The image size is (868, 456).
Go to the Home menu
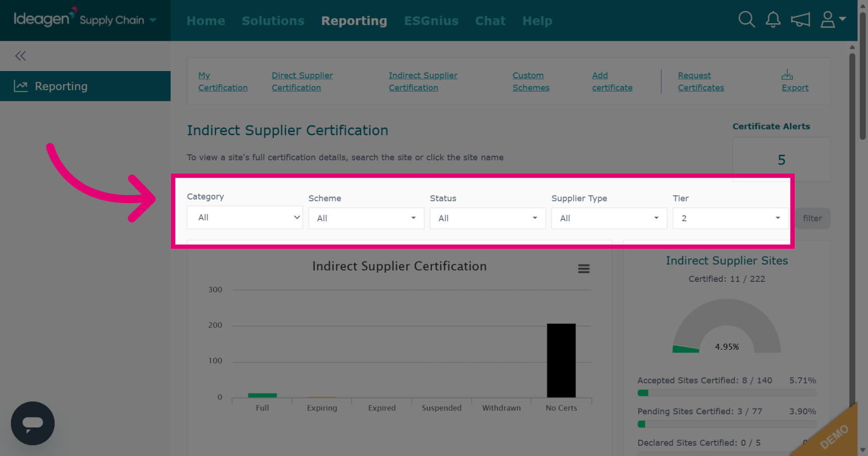click(206, 21)
